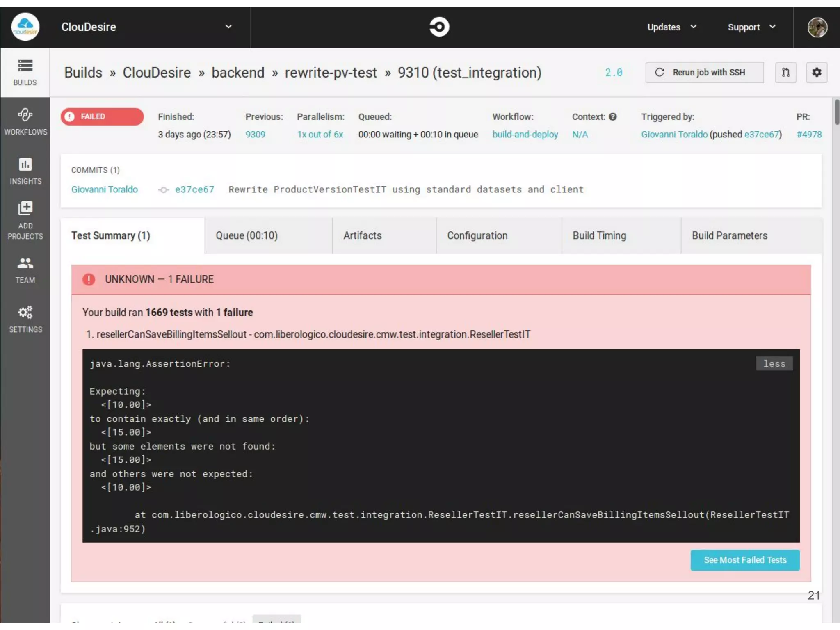Click the page vertical scrollbar

tap(836, 112)
